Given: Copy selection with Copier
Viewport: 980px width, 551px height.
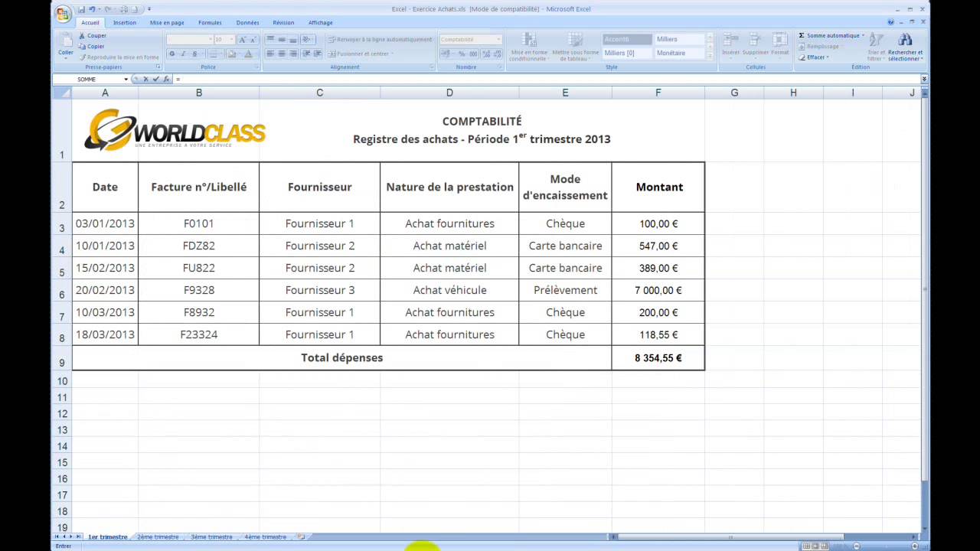Looking at the screenshot, I should (91, 46).
